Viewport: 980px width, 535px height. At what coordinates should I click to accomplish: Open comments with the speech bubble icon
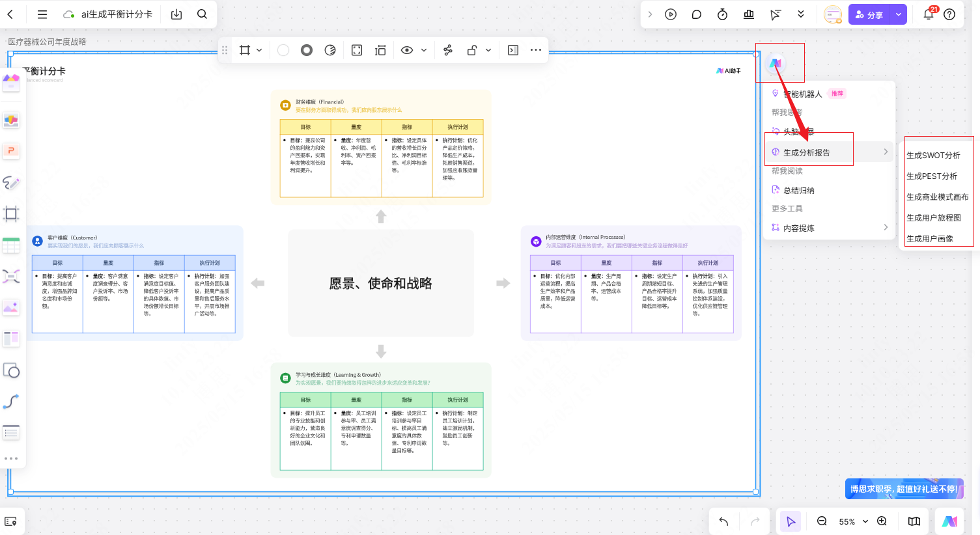tap(697, 14)
